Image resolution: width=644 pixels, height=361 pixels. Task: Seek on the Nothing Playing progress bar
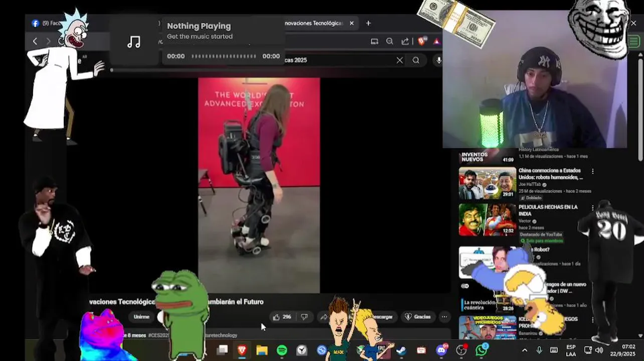(224, 56)
